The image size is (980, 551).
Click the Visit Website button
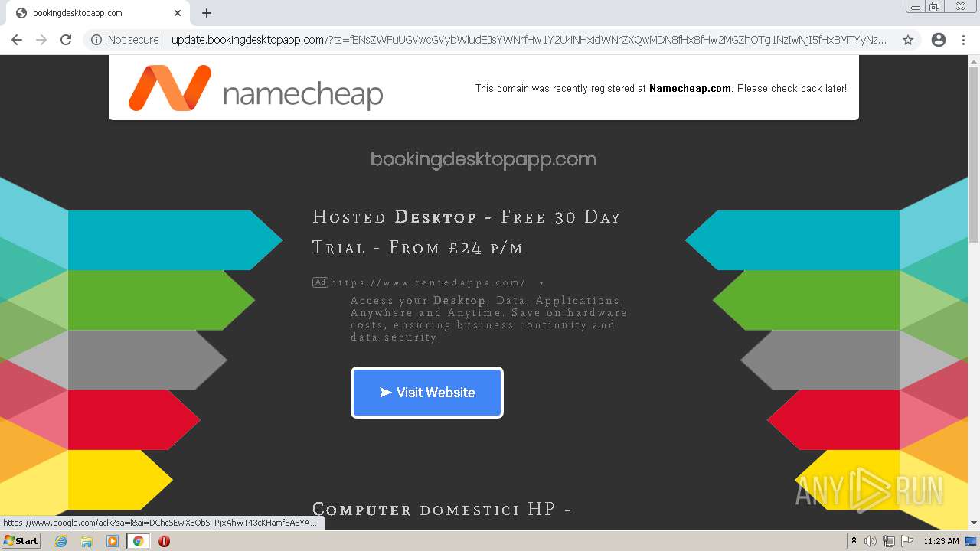(427, 393)
